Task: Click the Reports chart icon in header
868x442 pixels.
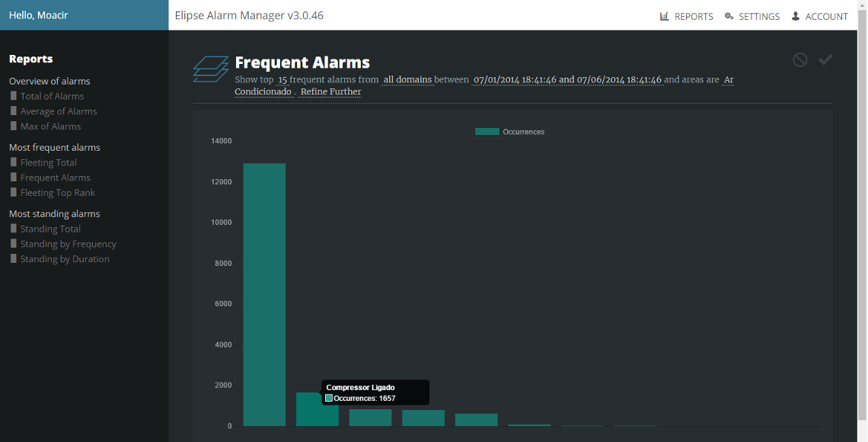Action: click(664, 16)
